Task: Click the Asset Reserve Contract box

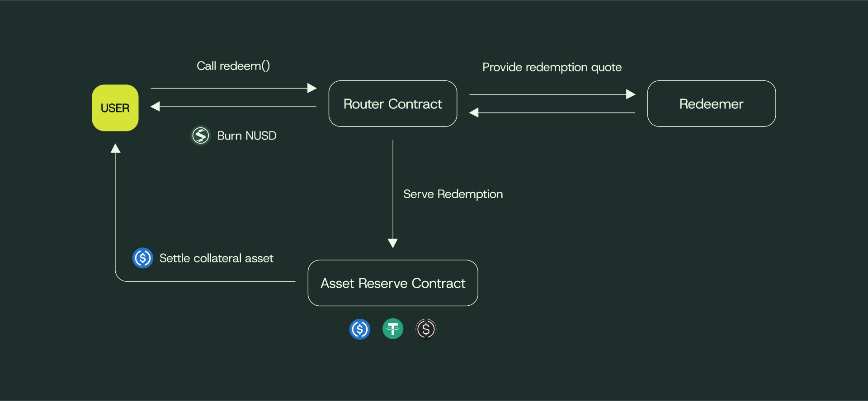Action: pyautogui.click(x=393, y=283)
